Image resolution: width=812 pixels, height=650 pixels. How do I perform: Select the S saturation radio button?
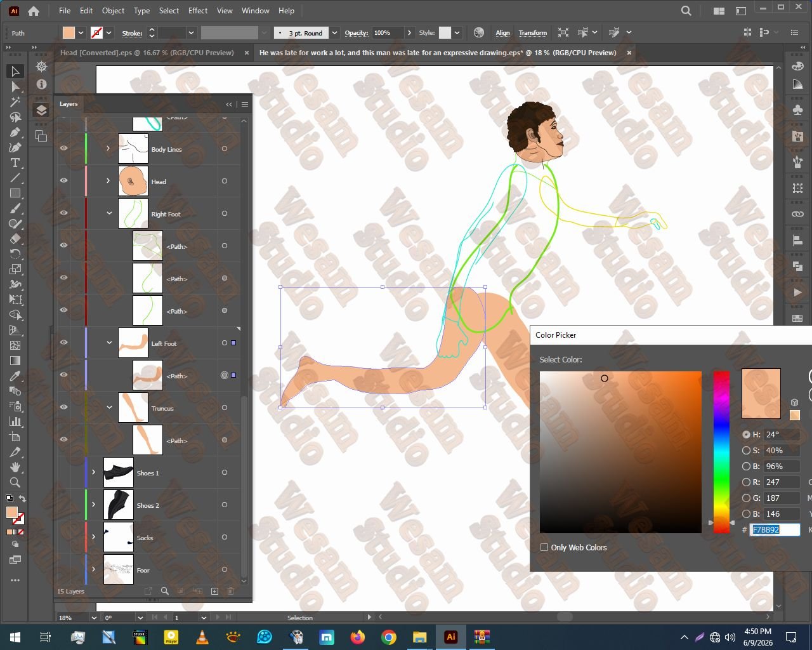(x=746, y=451)
